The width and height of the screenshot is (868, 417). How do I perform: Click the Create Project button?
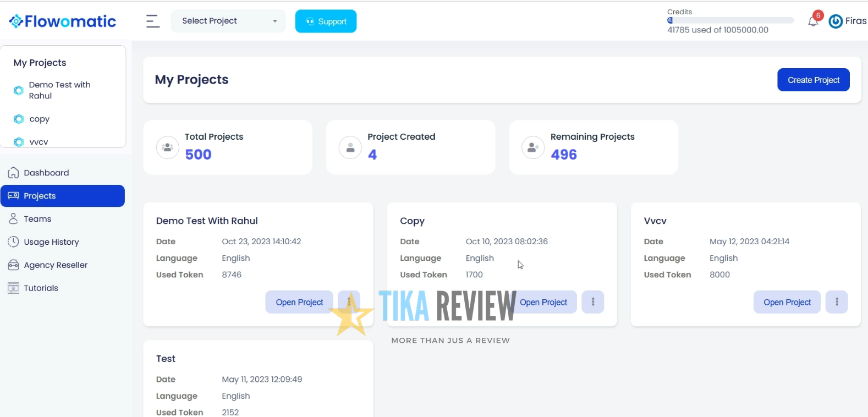point(813,80)
